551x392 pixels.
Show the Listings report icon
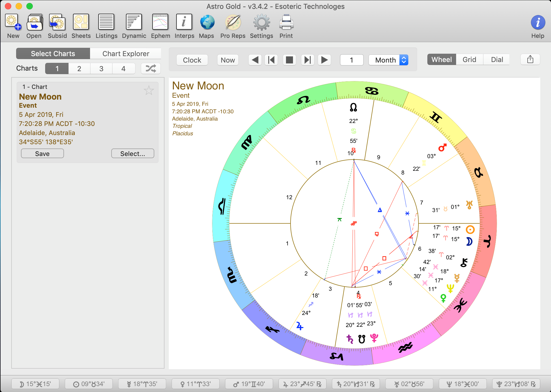[106, 22]
